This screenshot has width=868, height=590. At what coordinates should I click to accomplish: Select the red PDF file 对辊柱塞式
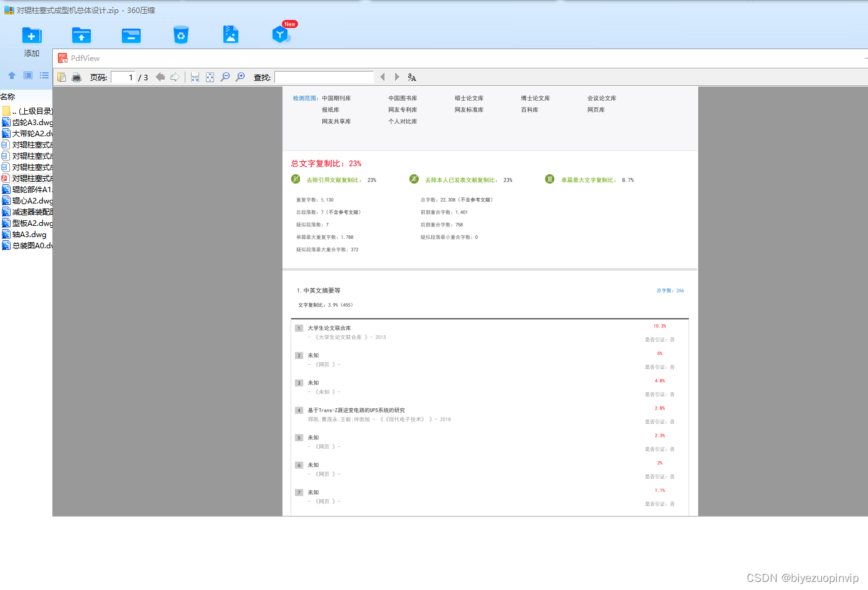pos(27,179)
